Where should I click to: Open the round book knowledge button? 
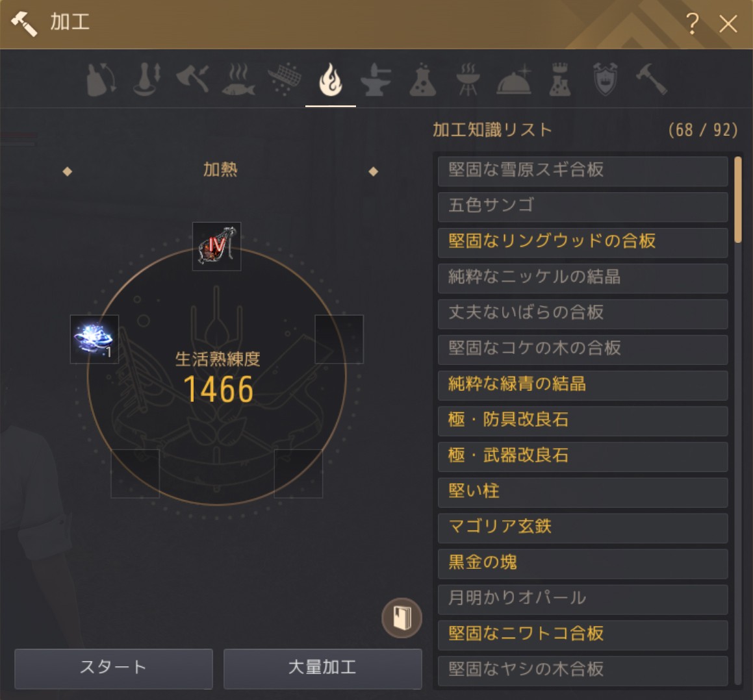402,618
